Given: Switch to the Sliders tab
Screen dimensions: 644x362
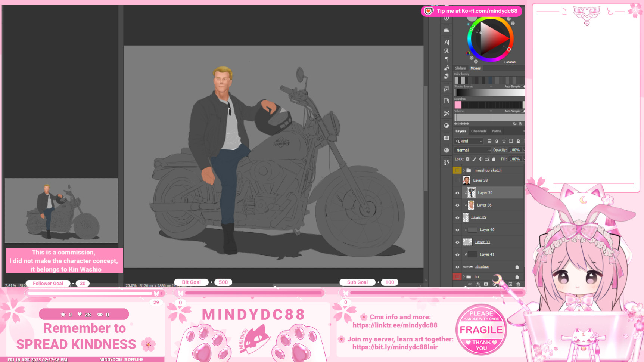Looking at the screenshot, I should click(x=460, y=68).
